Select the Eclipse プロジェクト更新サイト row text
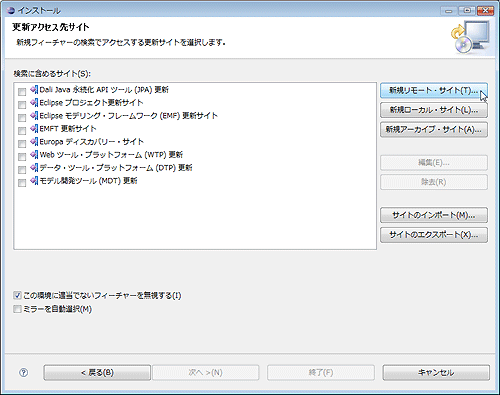 click(91, 103)
